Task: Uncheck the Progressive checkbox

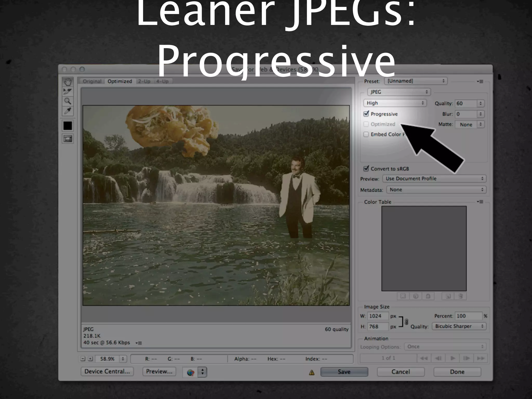Action: (x=366, y=114)
